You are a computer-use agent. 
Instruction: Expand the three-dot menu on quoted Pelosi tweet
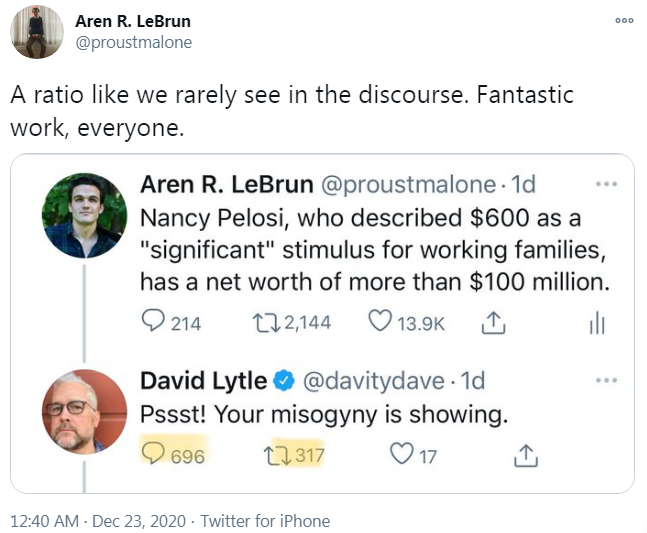pyautogui.click(x=606, y=184)
